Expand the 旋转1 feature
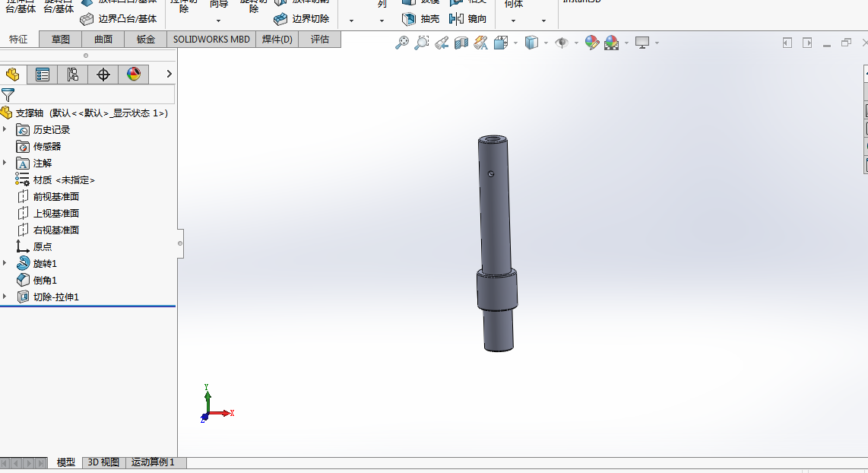 (x=5, y=263)
